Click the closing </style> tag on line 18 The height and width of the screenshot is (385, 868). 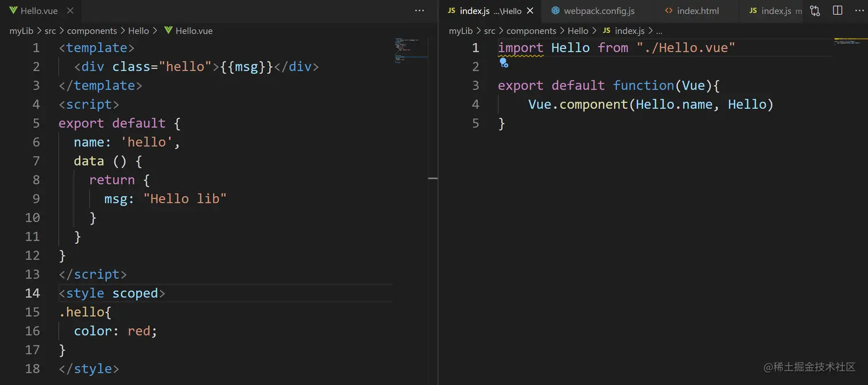point(89,368)
